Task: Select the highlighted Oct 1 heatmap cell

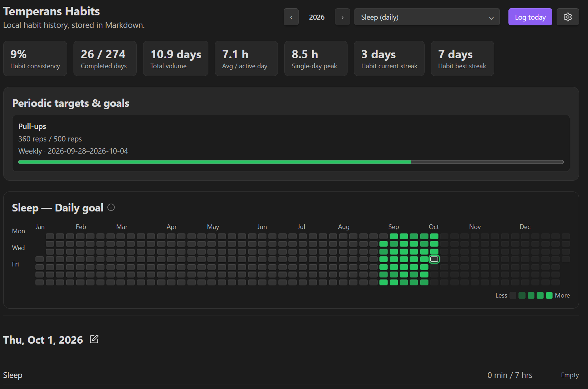Action: pyautogui.click(x=434, y=259)
